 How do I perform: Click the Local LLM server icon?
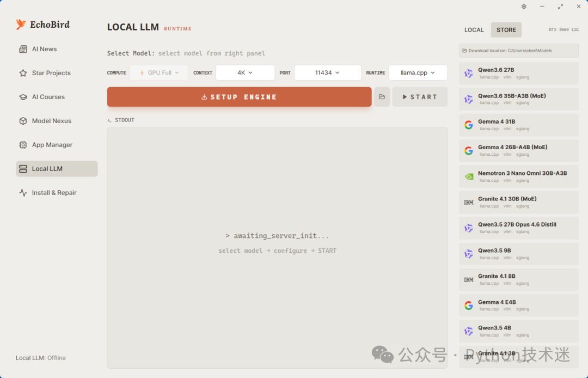(x=23, y=169)
